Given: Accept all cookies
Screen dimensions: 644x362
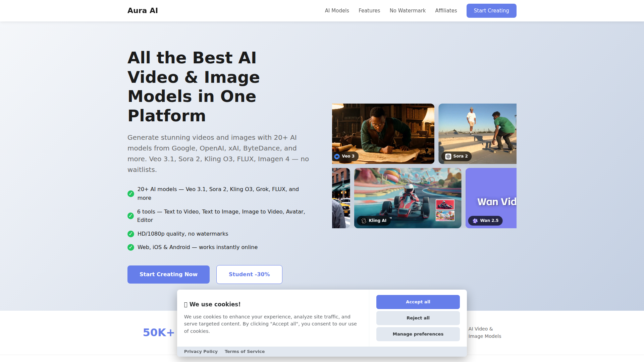Looking at the screenshot, I should (x=418, y=302).
